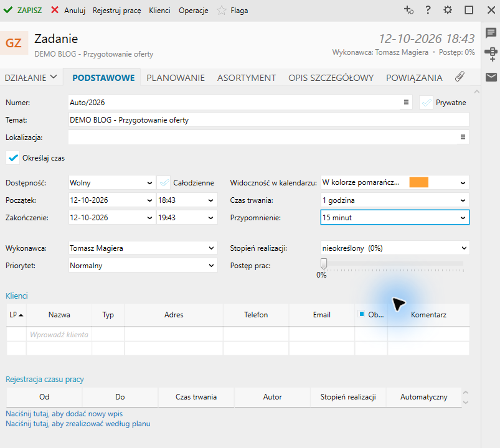Screen dimensions: 500x448
Task: Click the GZ avatar badge
Action: click(14, 43)
